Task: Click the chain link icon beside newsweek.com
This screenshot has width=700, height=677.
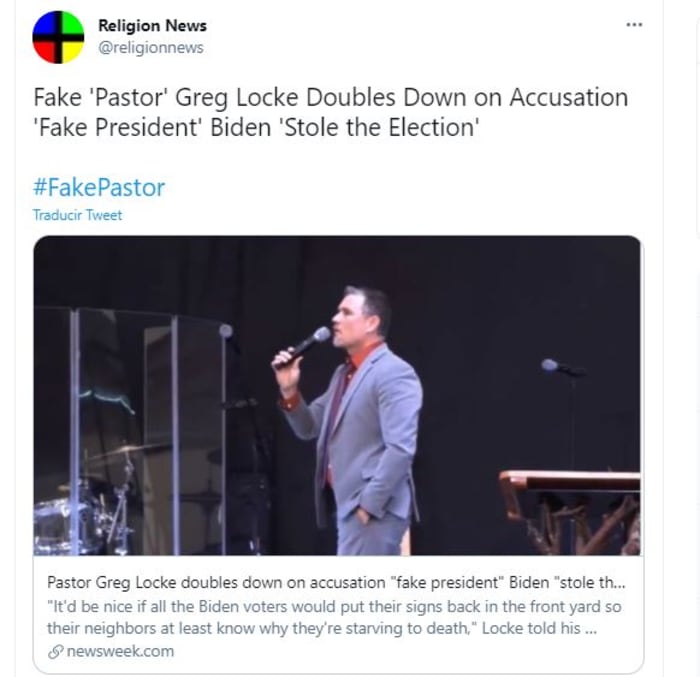Action: click(55, 651)
